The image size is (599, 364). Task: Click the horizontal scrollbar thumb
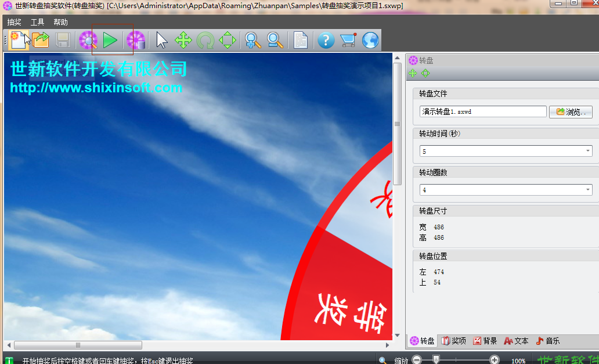[78, 345]
